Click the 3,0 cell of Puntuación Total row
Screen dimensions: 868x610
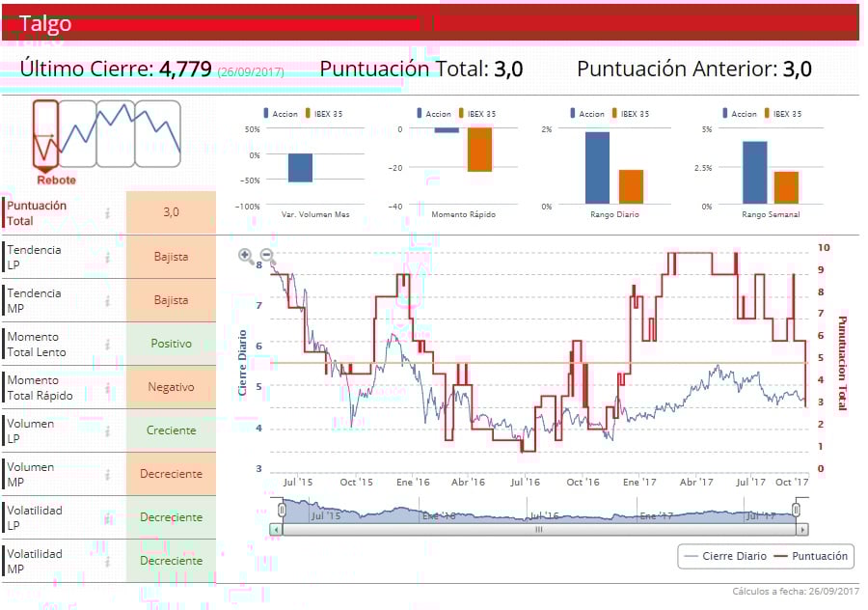click(x=171, y=212)
